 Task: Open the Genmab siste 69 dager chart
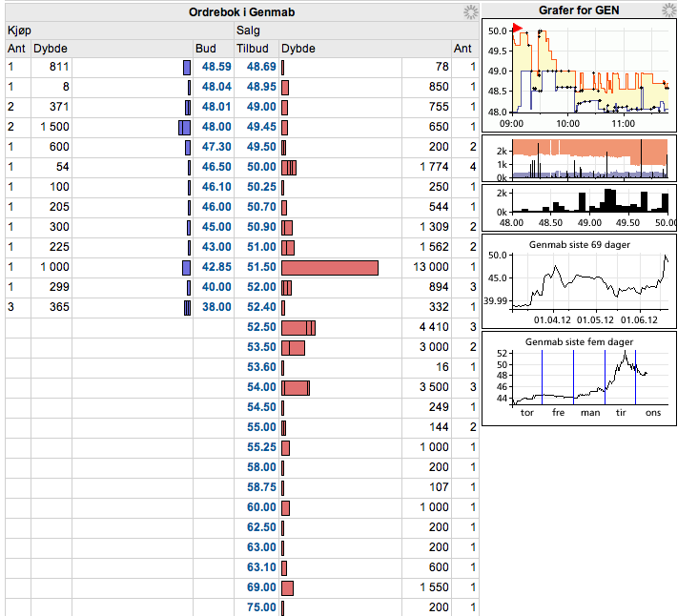(579, 281)
